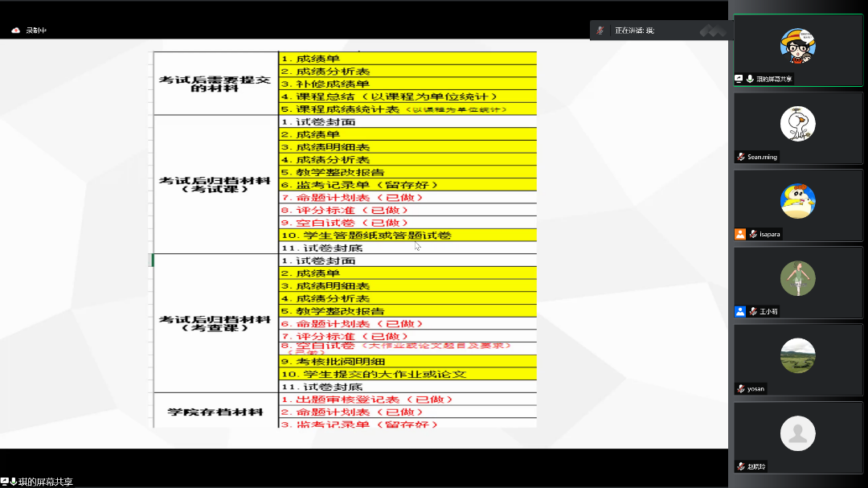Select yosan's landscape avatar thumbnail
Screen dimensions: 868x488
click(x=797, y=356)
